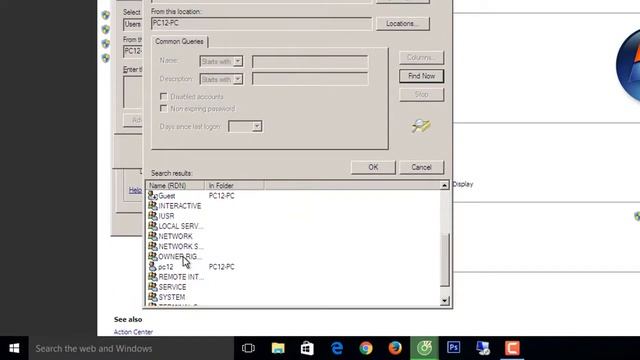This screenshot has height=360, width=640.
Task: Toggle the Disabled accounts checkbox
Action: coord(164,96)
